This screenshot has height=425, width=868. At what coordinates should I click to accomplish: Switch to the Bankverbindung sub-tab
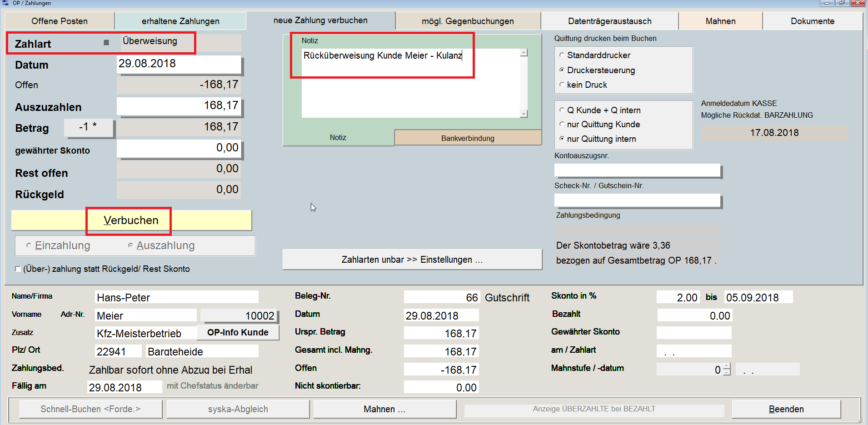tap(468, 138)
